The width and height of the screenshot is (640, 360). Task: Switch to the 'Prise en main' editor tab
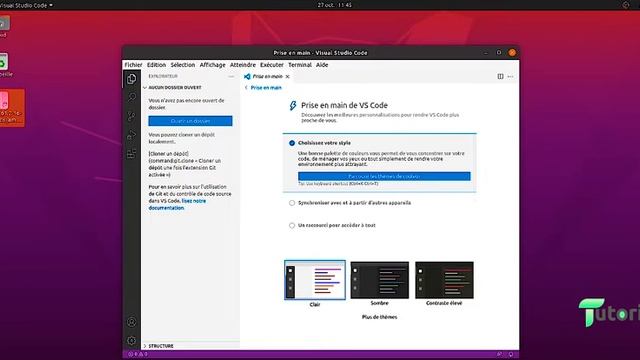(x=267, y=76)
